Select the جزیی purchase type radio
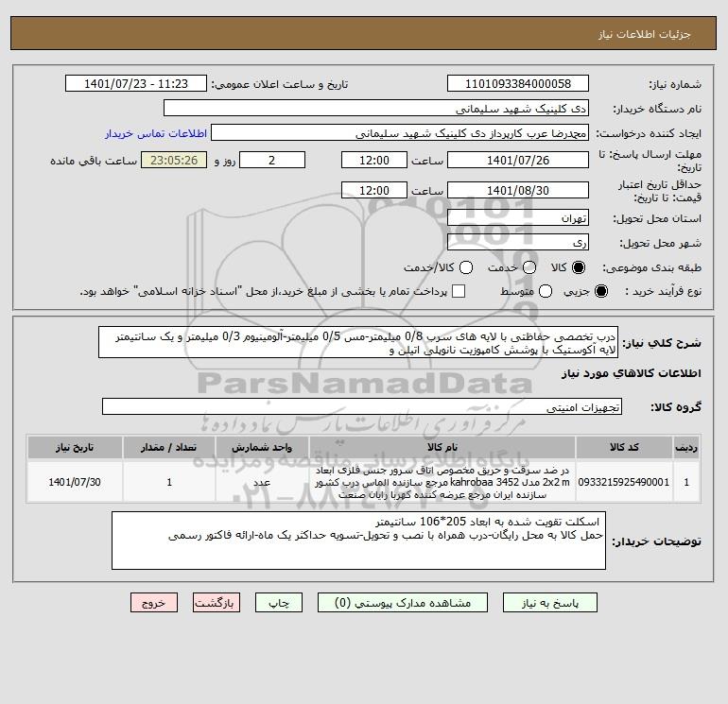The width and height of the screenshot is (728, 704). pos(600,291)
